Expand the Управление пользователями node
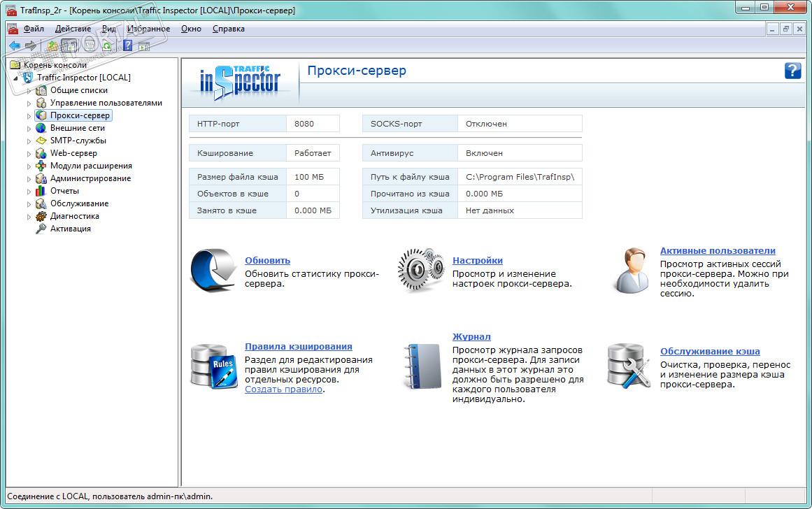The width and height of the screenshot is (812, 509). [x=29, y=103]
